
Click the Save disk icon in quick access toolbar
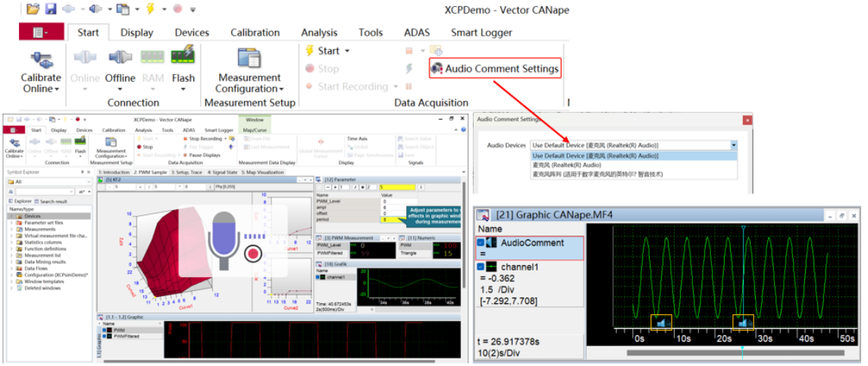51,9
